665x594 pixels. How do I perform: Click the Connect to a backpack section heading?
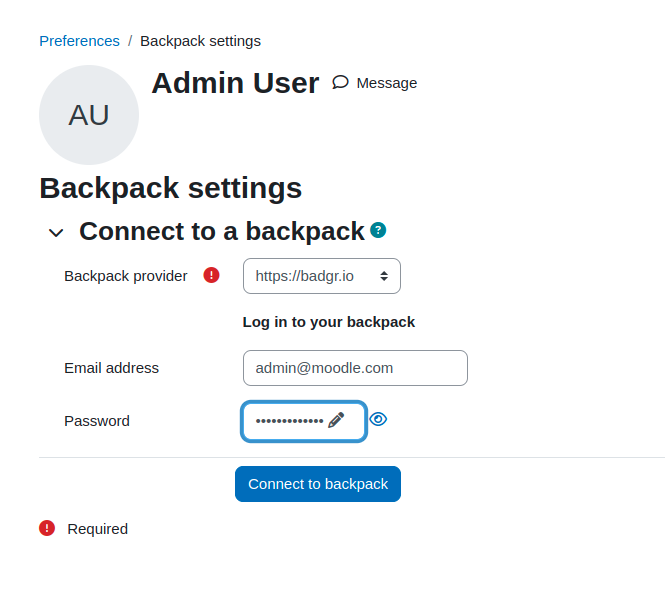pyautogui.click(x=222, y=231)
